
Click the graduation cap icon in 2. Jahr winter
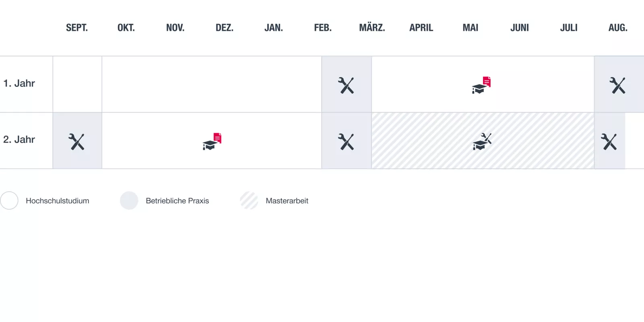[x=212, y=142]
